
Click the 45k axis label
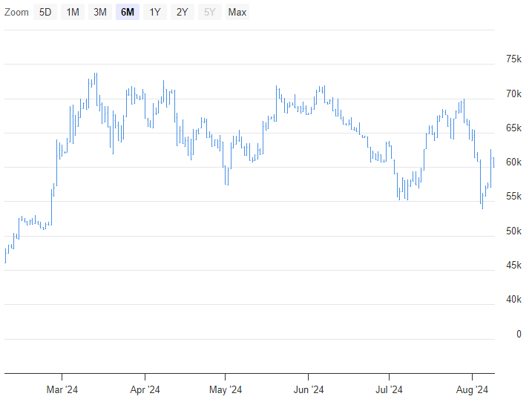point(513,265)
